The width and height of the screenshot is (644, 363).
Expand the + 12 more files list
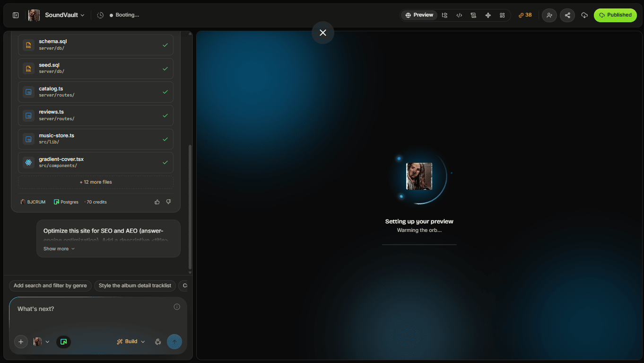pos(96,182)
